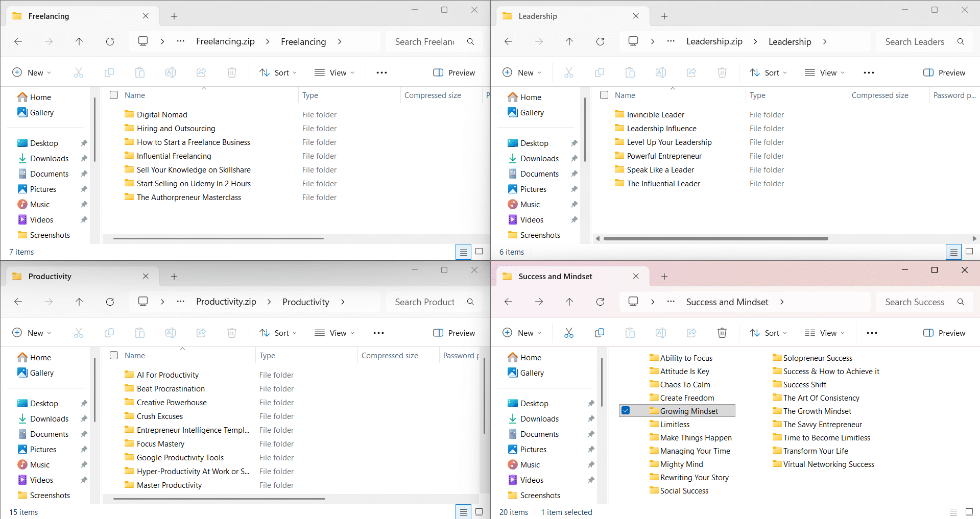
Task: Open the New dropdown in Freelancing window
Action: pos(32,72)
